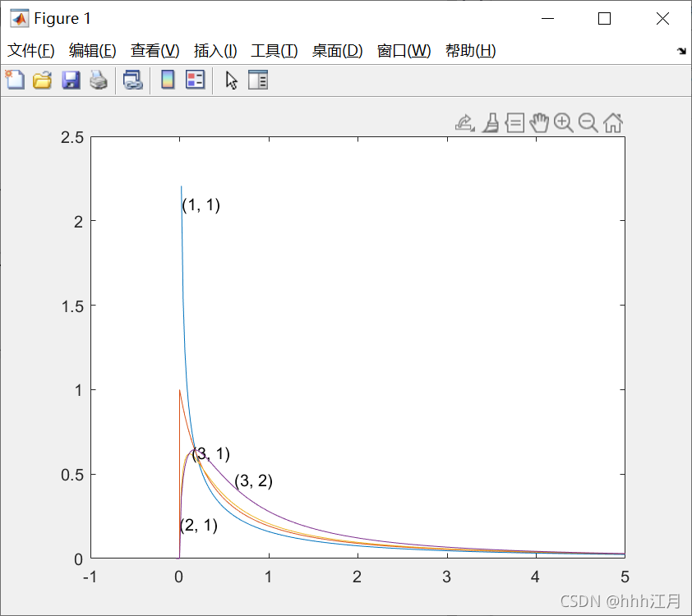Image resolution: width=692 pixels, height=616 pixels.
Task: Open the 窗口(W) menu
Action: click(404, 51)
